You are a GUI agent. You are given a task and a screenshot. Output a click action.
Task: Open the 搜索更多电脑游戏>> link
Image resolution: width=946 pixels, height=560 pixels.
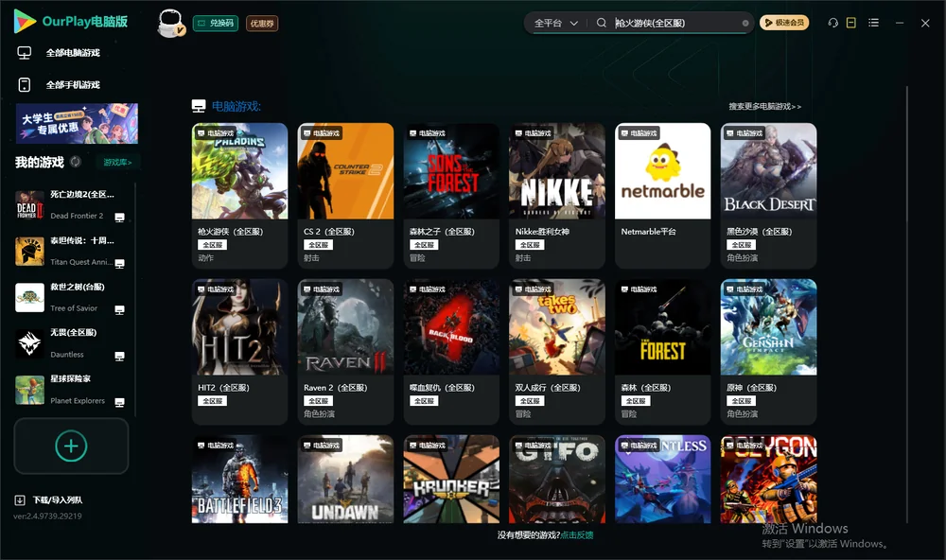(764, 106)
